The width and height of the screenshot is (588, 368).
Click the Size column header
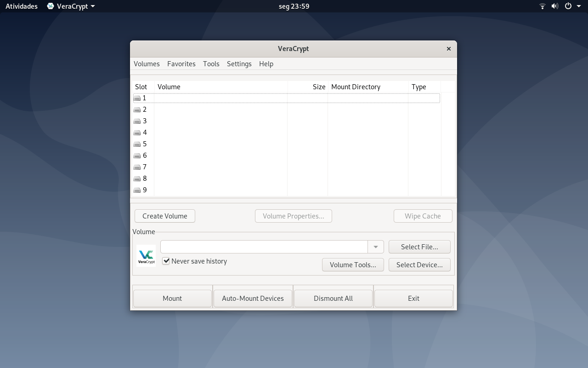click(308, 87)
